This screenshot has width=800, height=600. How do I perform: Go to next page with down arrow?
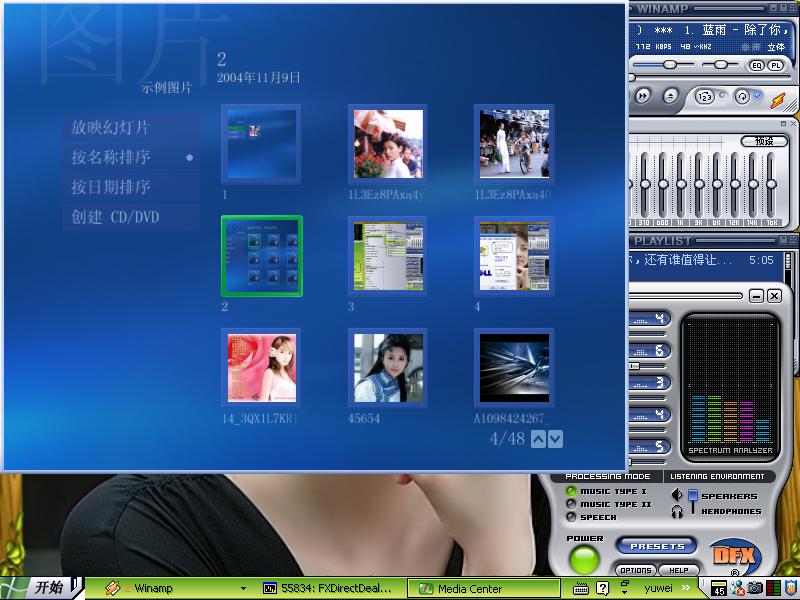556,439
